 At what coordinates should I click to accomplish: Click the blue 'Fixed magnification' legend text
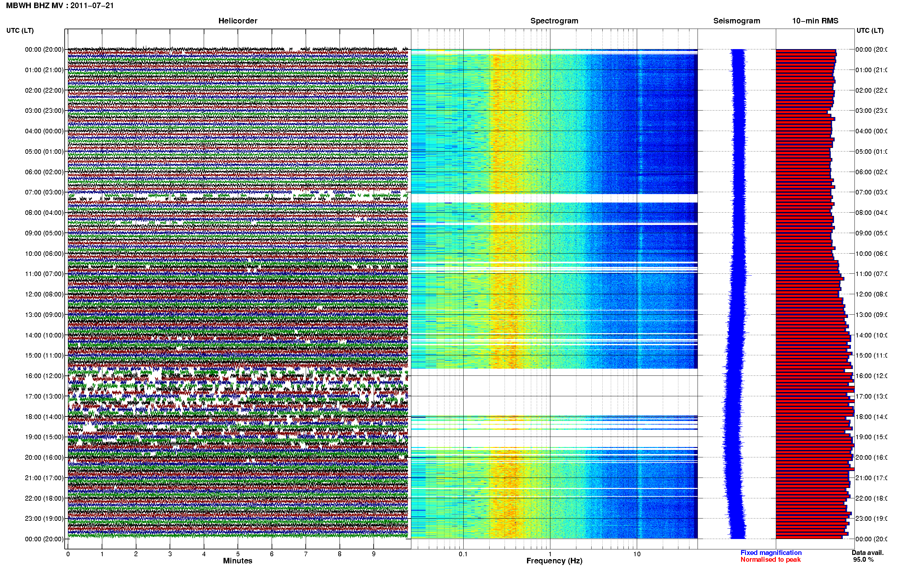coord(771,553)
